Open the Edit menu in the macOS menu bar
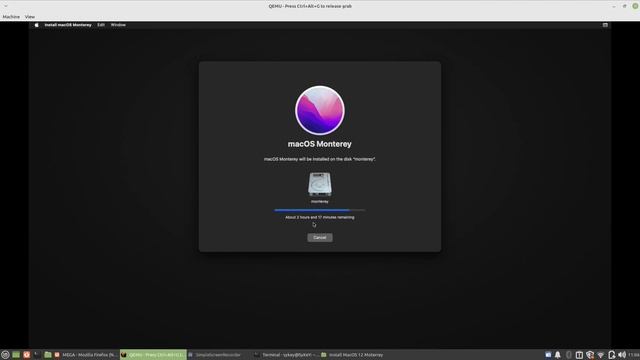This screenshot has width=640, height=360. [101, 25]
